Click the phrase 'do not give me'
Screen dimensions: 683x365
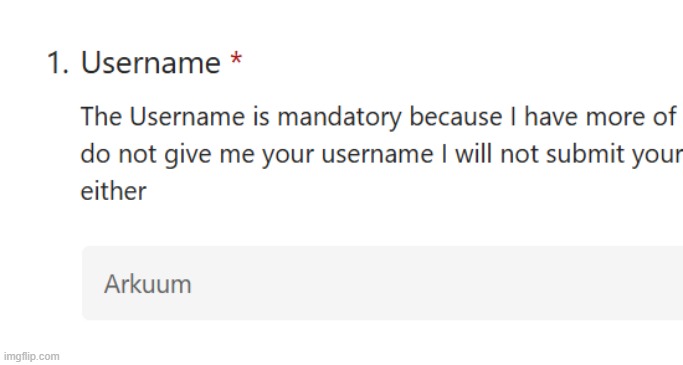coord(168,155)
